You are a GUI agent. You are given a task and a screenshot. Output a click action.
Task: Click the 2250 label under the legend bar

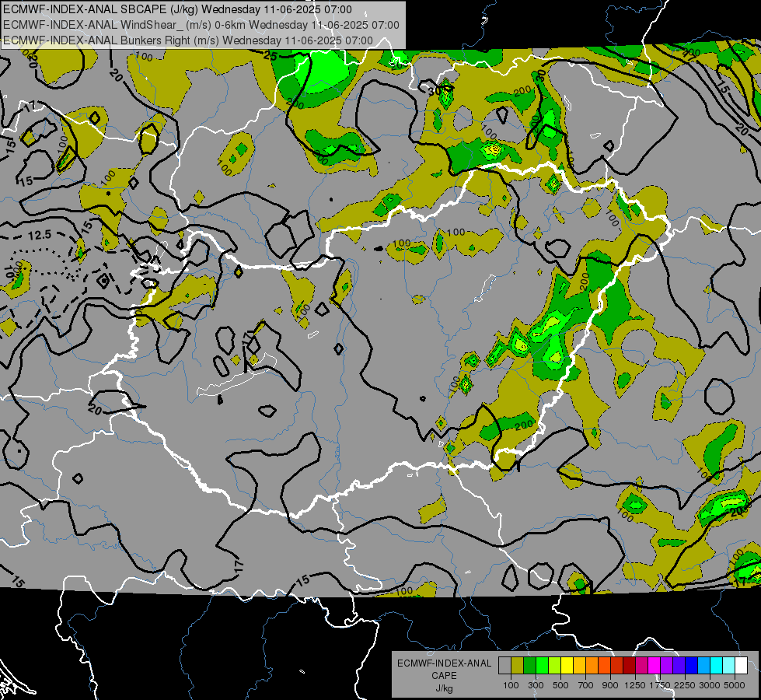(x=686, y=685)
